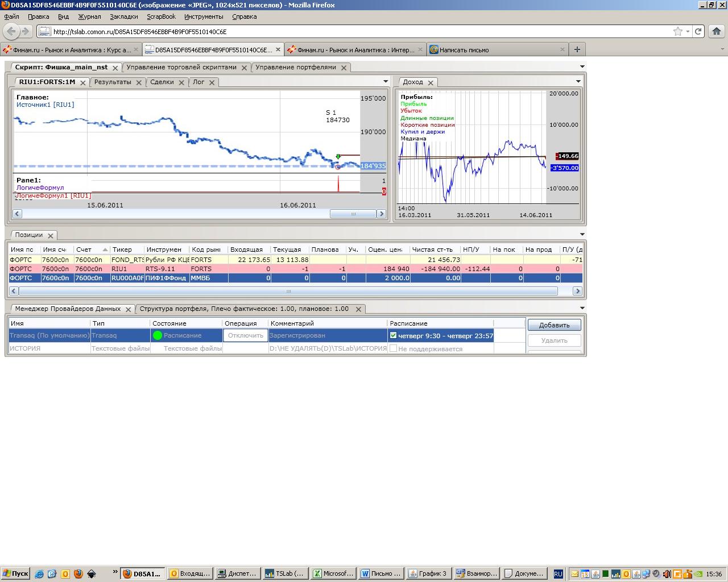
Task: Open Internet Explorer from quick launch
Action: pyautogui.click(x=39, y=573)
